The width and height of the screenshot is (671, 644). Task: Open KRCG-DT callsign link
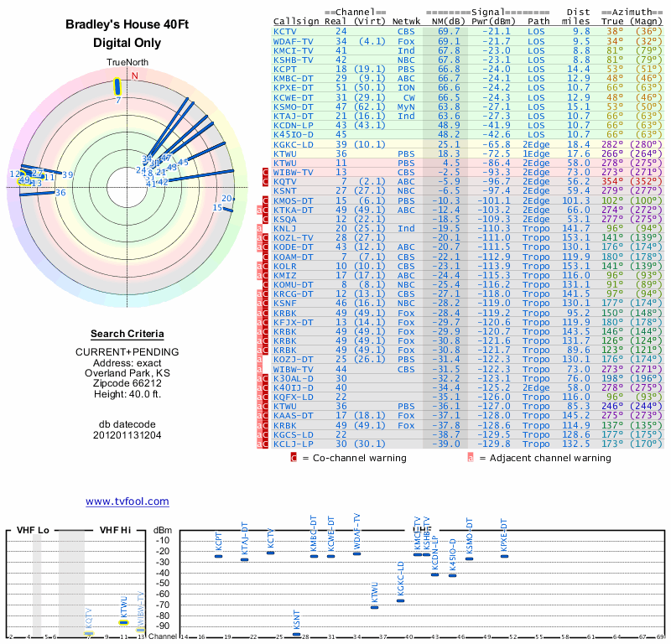(x=294, y=294)
